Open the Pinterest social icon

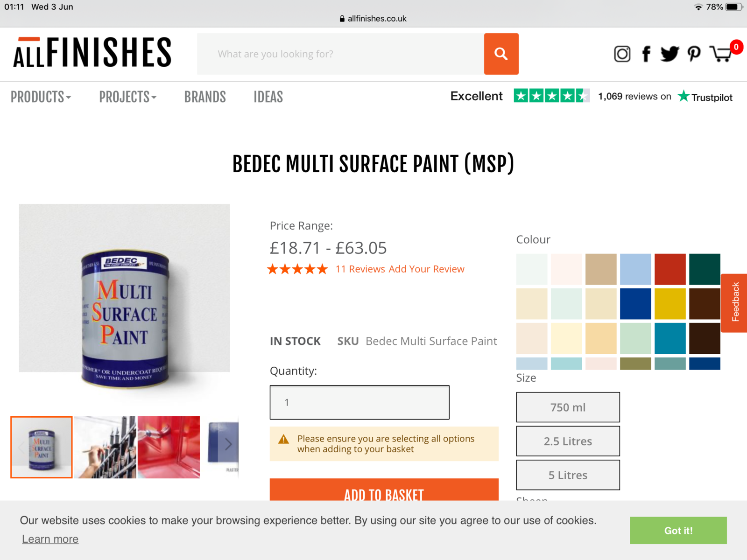694,54
